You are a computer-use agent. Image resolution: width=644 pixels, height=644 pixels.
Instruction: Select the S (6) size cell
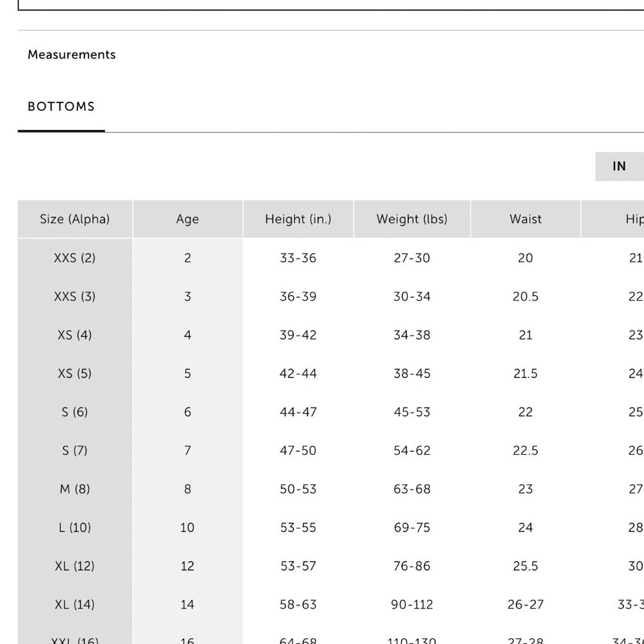coord(75,412)
